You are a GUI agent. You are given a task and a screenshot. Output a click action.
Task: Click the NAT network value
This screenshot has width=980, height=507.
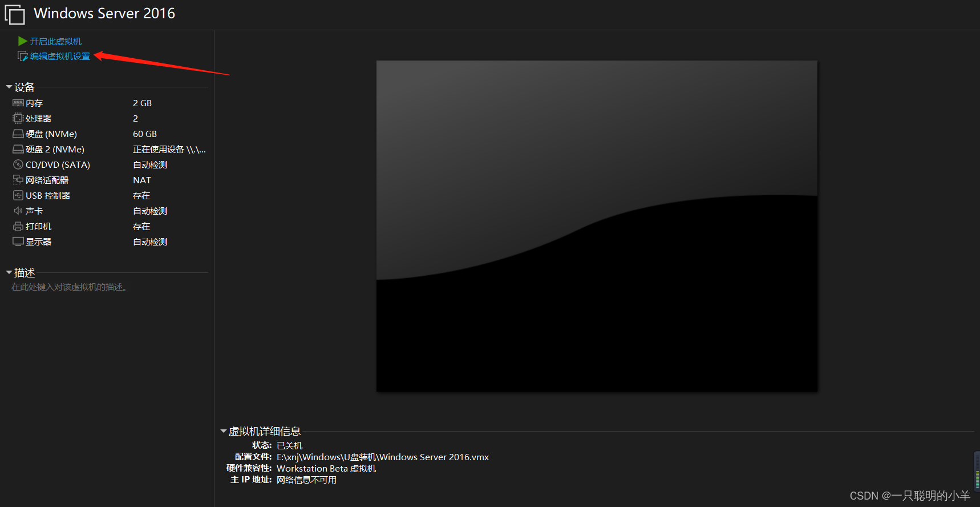tap(142, 180)
